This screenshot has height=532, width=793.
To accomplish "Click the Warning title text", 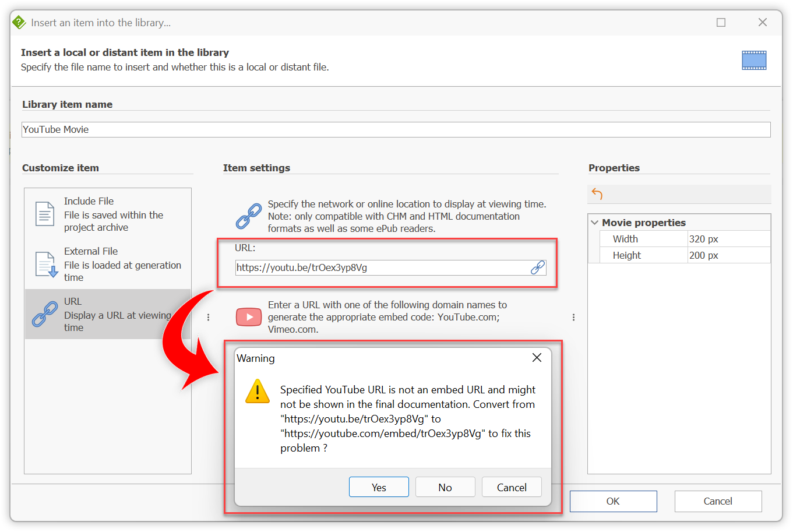I will (256, 358).
